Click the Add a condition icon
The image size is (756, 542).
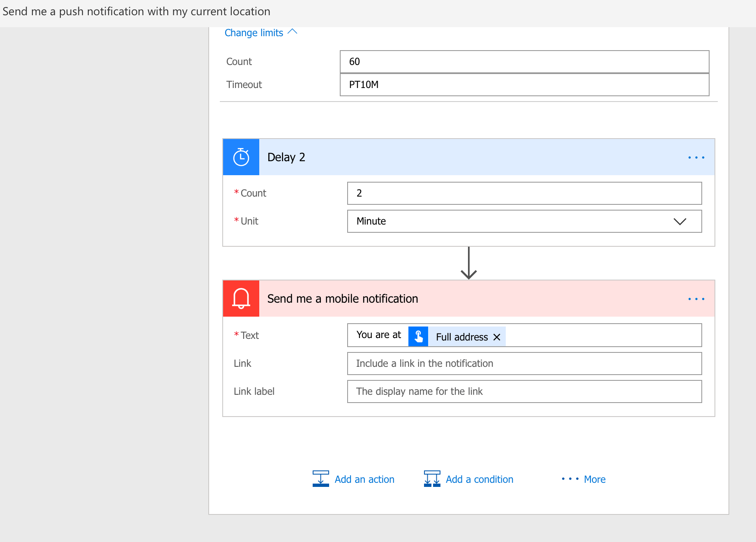[x=432, y=479]
